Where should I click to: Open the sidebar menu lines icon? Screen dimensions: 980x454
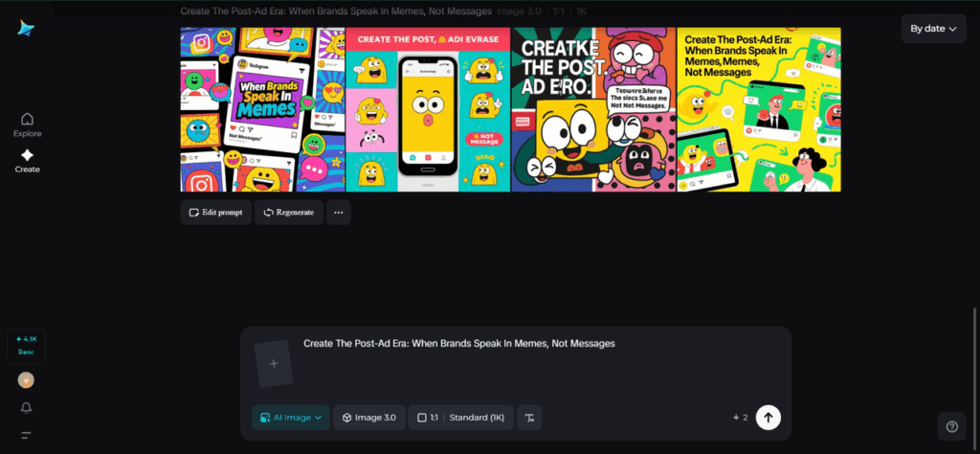(x=27, y=436)
